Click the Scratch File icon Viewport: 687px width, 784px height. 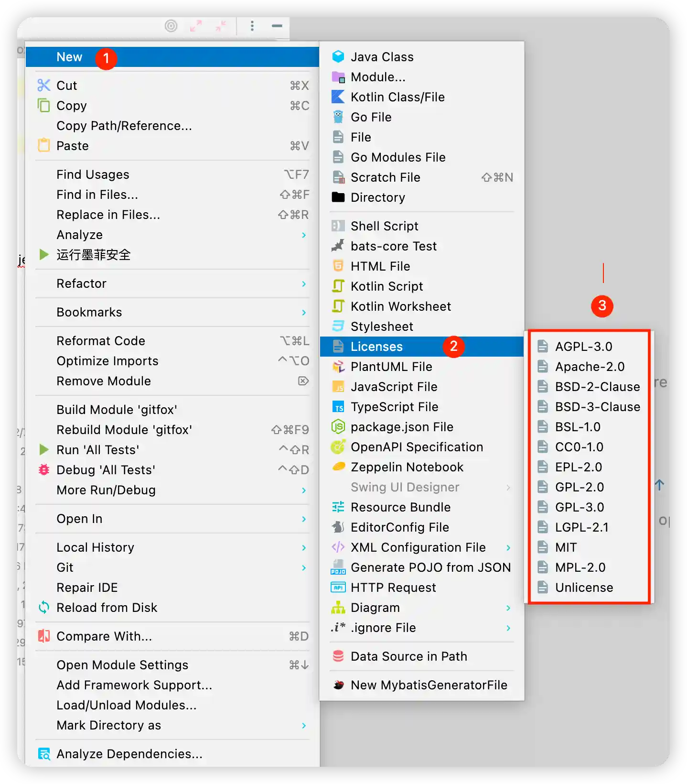[338, 177]
